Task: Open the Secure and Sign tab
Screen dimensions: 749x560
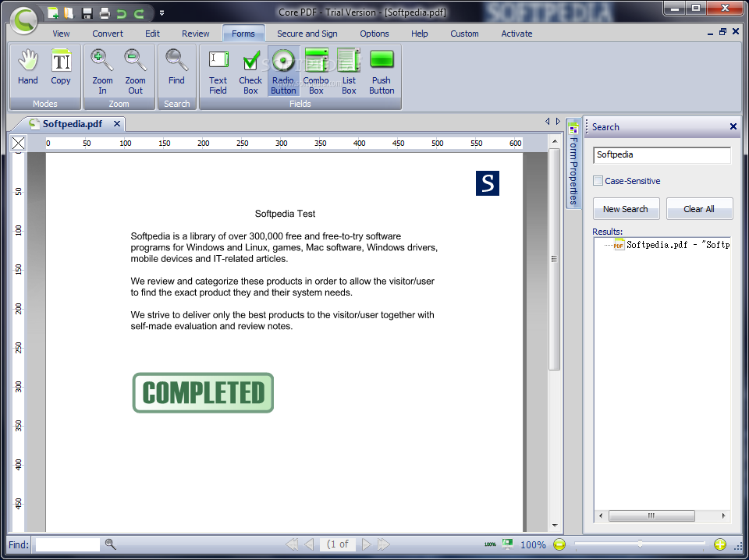Action: point(307,34)
